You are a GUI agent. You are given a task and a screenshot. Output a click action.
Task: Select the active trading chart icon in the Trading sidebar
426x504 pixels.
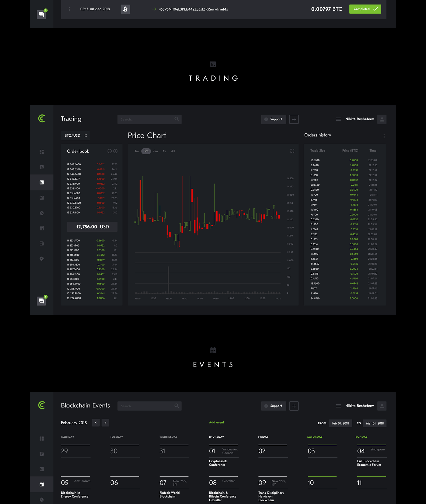click(42, 182)
